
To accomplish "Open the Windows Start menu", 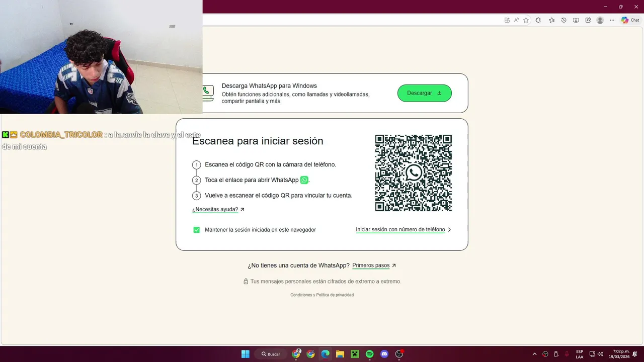I will (245, 354).
